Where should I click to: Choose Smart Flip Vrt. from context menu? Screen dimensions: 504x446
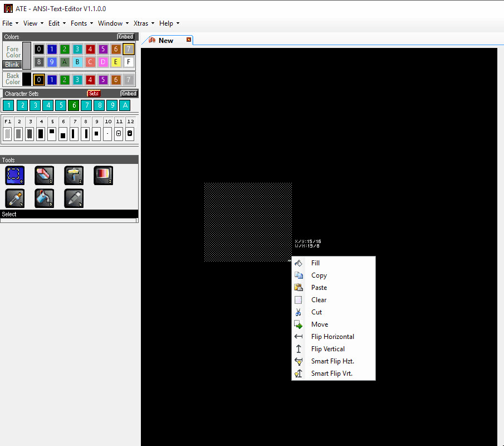tap(333, 373)
